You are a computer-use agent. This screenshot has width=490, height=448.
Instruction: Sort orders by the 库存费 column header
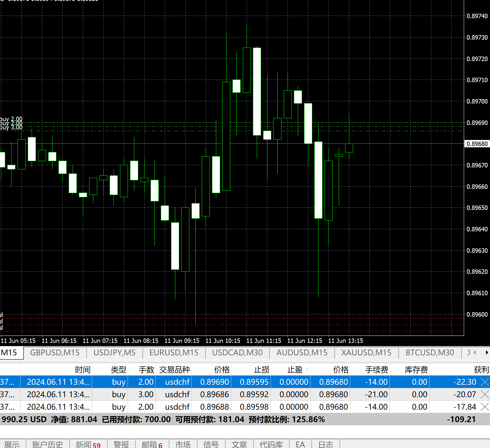click(x=410, y=370)
